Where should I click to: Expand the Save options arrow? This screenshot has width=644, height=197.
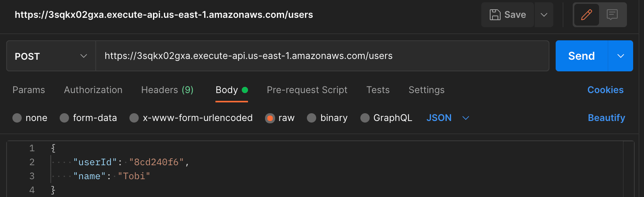point(544,15)
